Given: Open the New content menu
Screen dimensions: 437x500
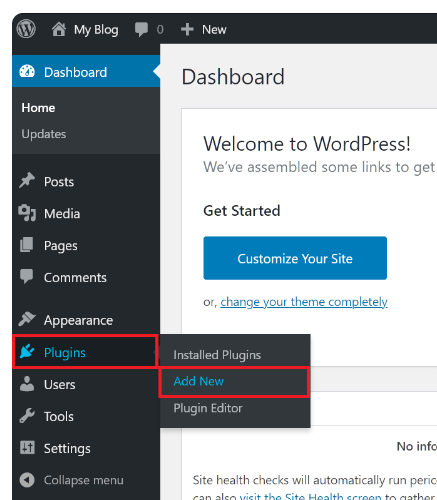Looking at the screenshot, I should click(214, 30).
